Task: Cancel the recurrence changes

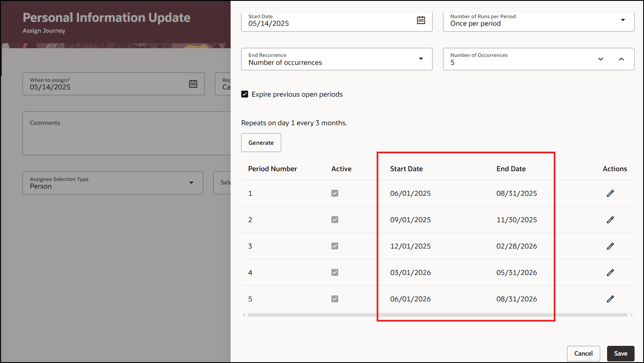Action: [x=583, y=353]
